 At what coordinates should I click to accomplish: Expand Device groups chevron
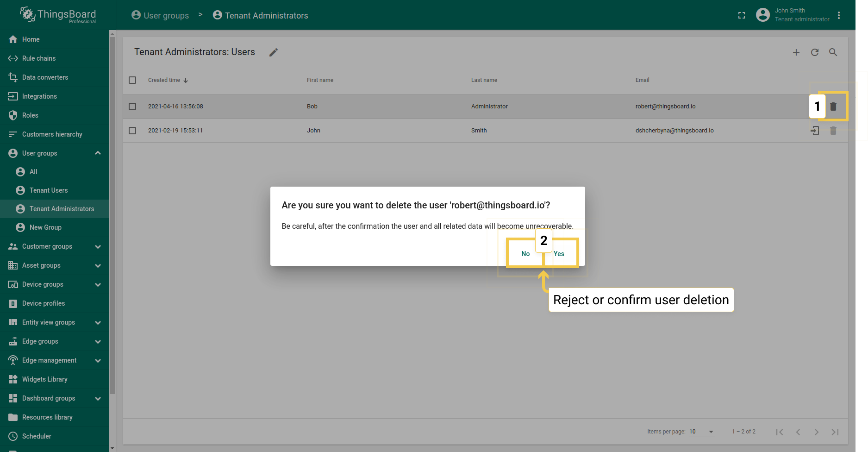pos(98,285)
